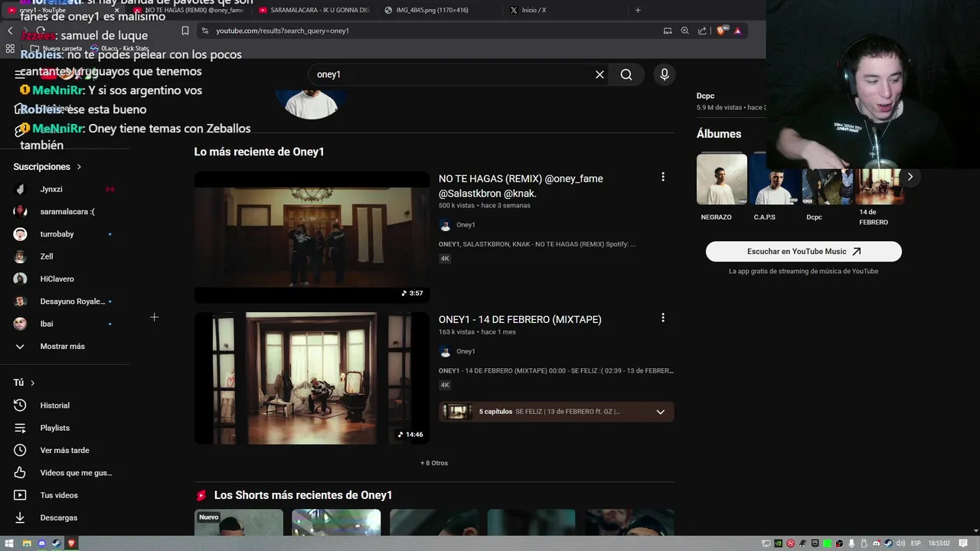Click the Oney1 avatar under 14 DE FEBRERO

(x=445, y=351)
